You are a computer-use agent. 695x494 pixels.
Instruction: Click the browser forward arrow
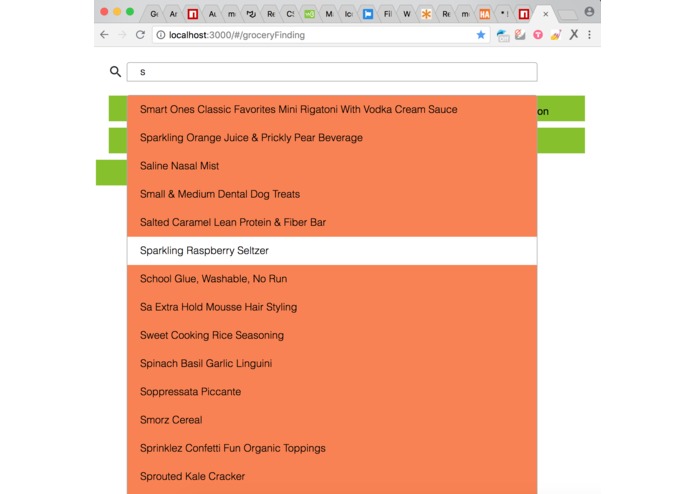click(122, 35)
